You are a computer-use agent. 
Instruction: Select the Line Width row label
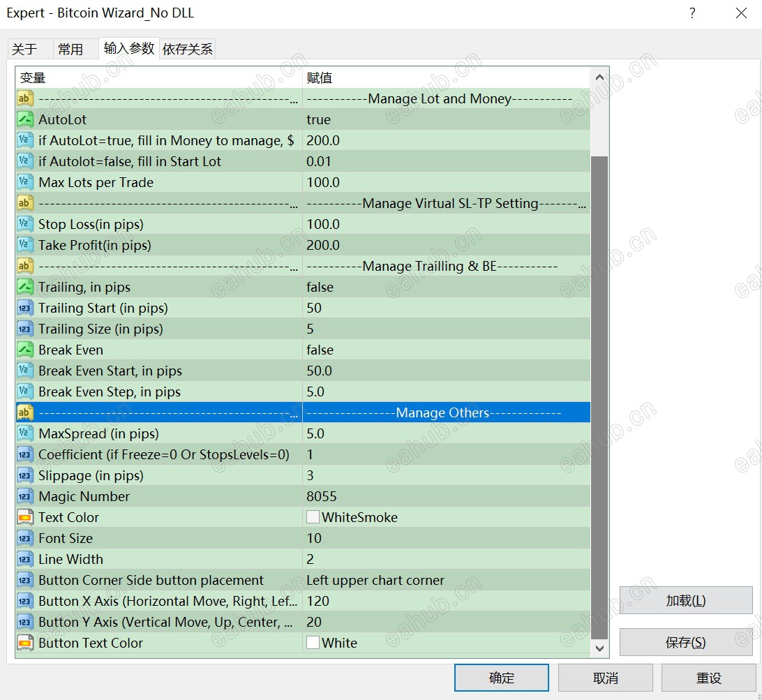coord(71,559)
